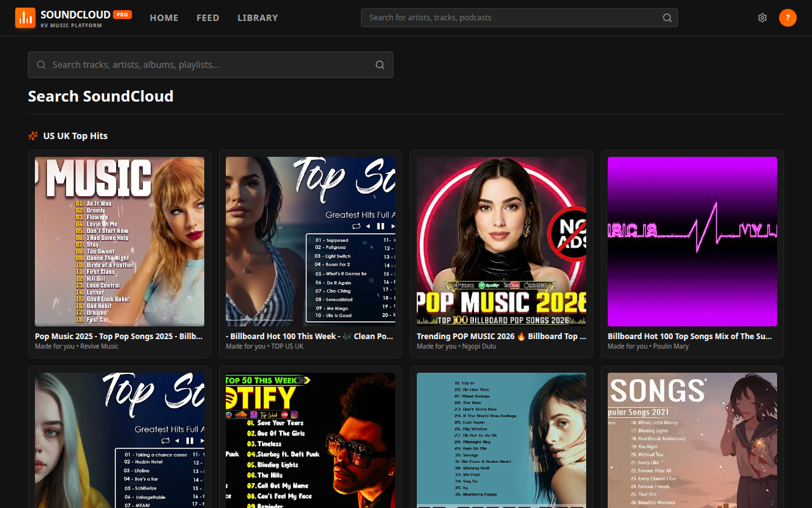Click "Made for you • Revive Music" subtitle
Screen dimensions: 812x508
(x=77, y=346)
